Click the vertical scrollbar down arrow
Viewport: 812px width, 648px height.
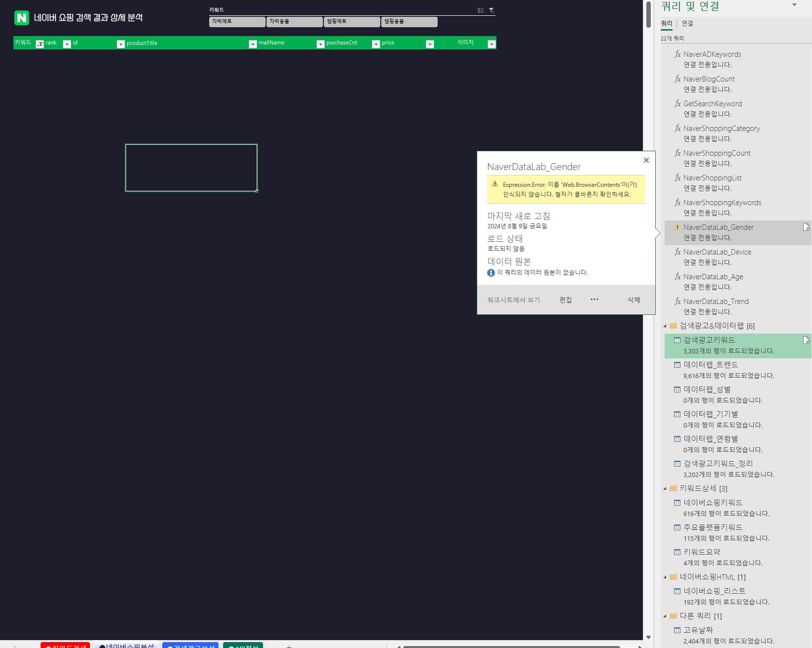coord(648,638)
